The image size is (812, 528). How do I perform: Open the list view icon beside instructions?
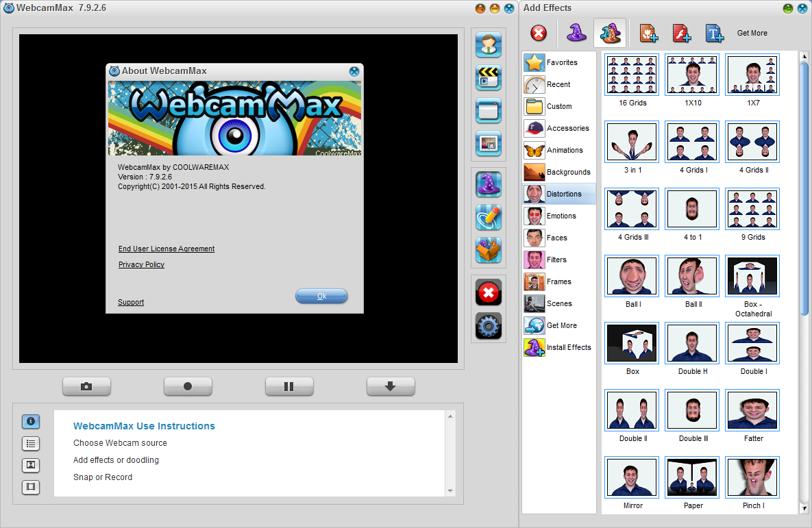click(31, 444)
